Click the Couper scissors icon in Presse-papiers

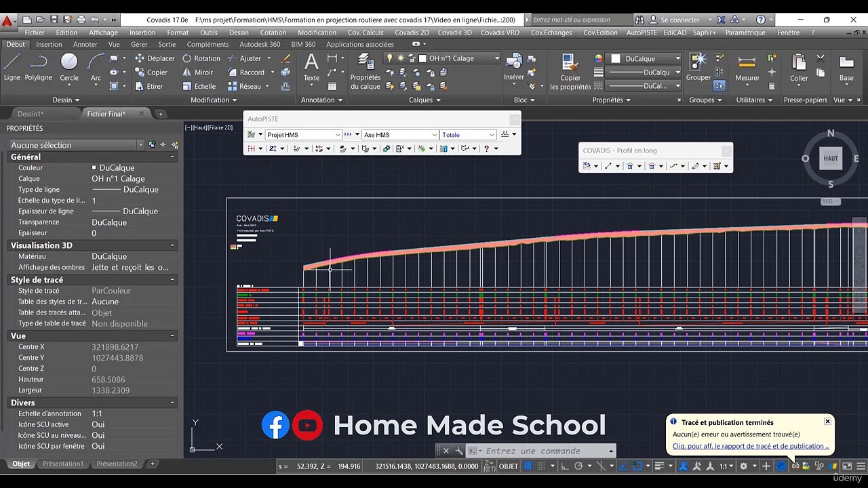(821, 58)
